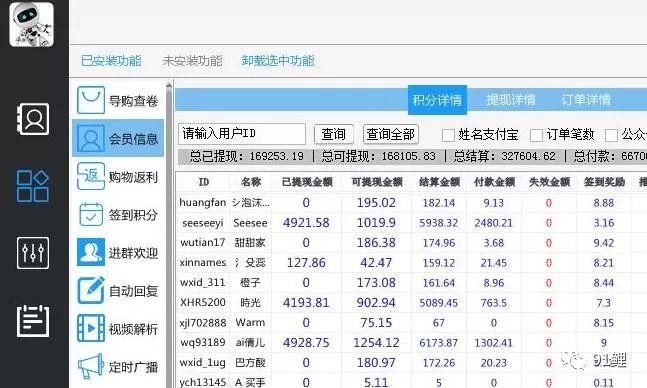Sort by the ID column header
This screenshot has height=388, width=647.
203,182
